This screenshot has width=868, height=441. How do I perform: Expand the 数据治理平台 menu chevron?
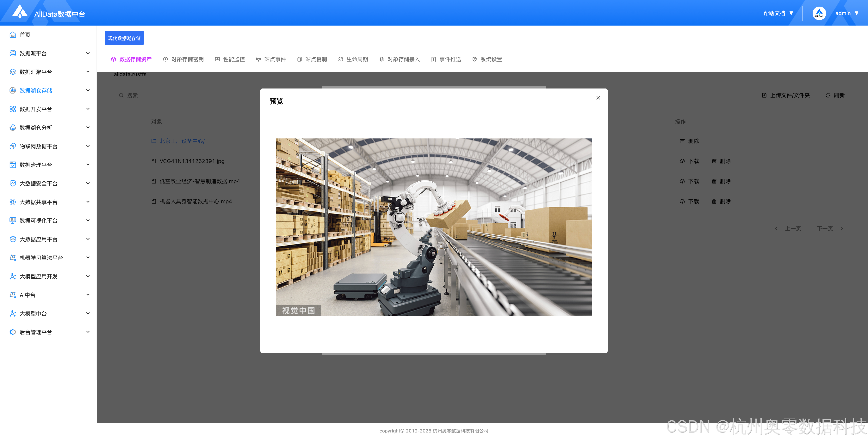(88, 165)
